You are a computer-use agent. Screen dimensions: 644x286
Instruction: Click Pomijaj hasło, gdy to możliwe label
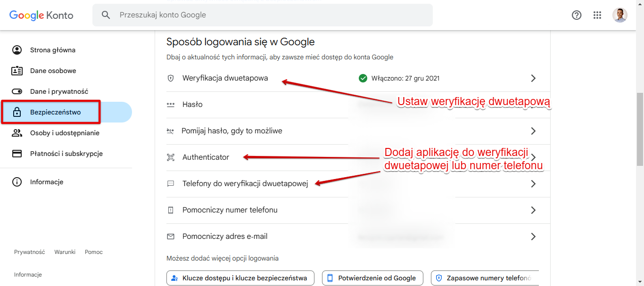coord(232,131)
